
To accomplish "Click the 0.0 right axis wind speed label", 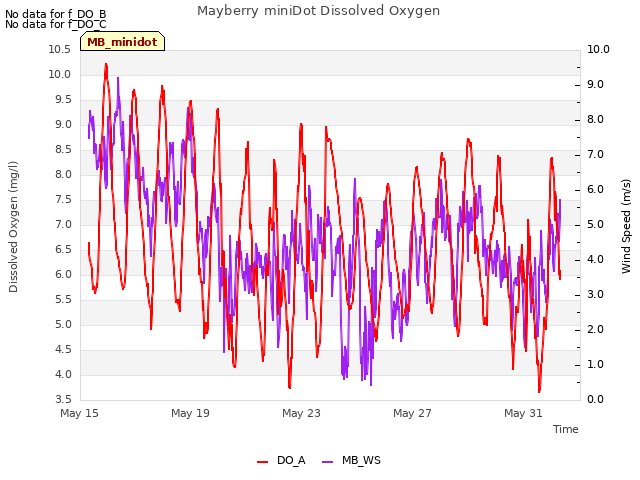I will pyautogui.click(x=595, y=400).
